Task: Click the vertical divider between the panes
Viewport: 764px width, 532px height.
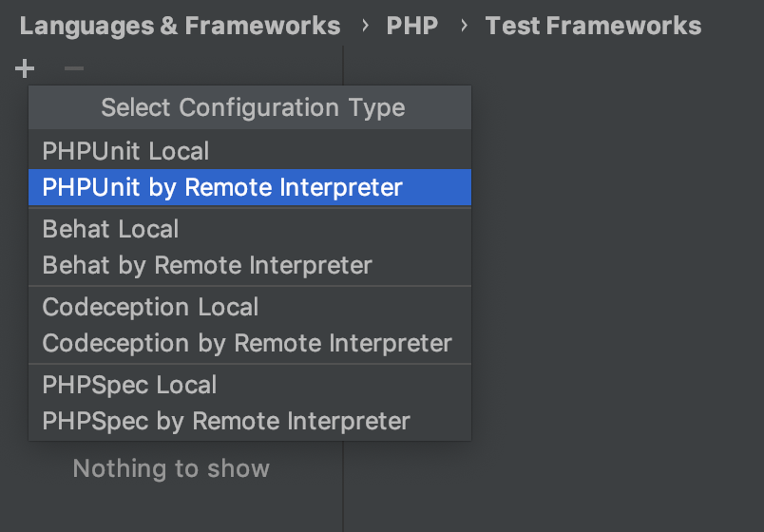Action: click(343, 484)
